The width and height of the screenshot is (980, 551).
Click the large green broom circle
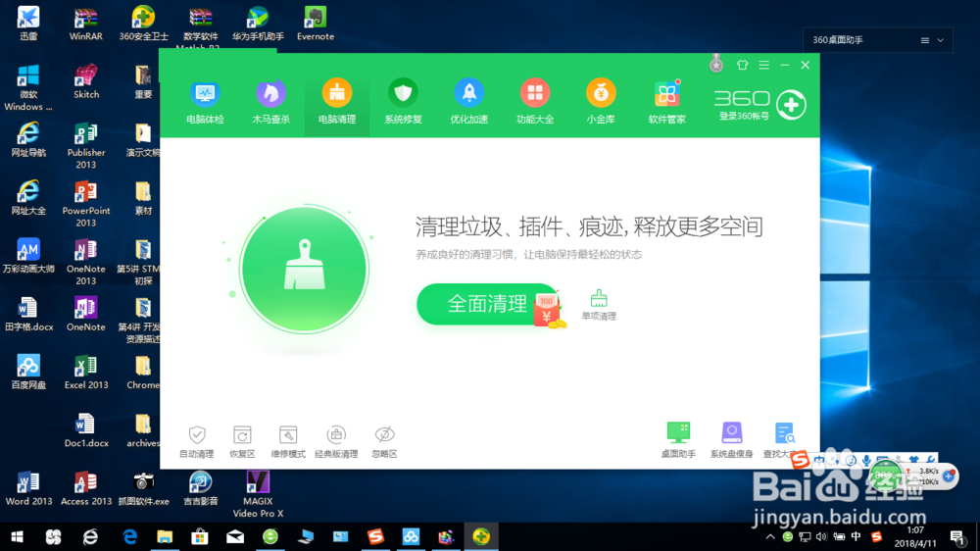click(x=305, y=270)
